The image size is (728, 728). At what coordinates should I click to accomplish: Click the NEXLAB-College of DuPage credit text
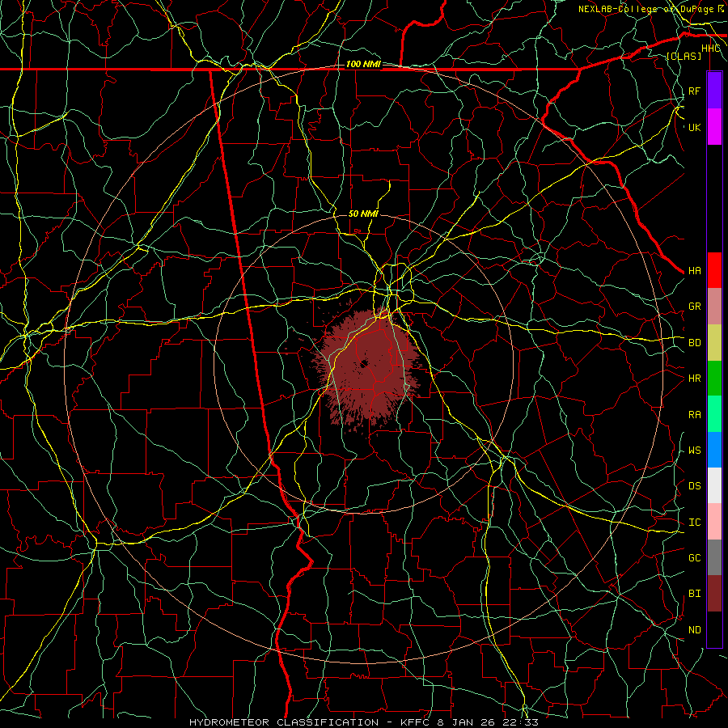[x=646, y=9]
